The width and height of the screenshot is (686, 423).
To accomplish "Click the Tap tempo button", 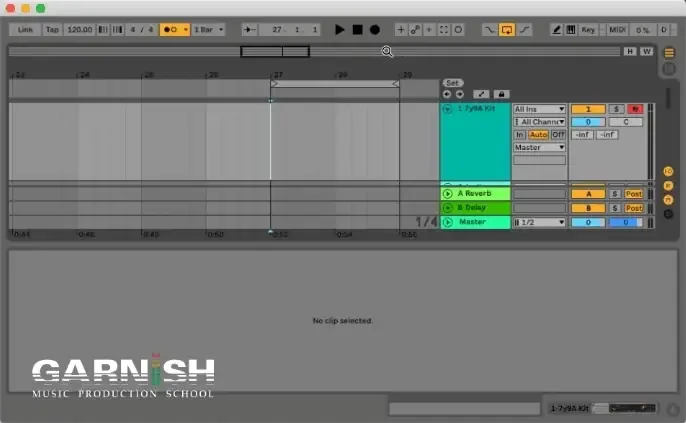I will point(52,30).
